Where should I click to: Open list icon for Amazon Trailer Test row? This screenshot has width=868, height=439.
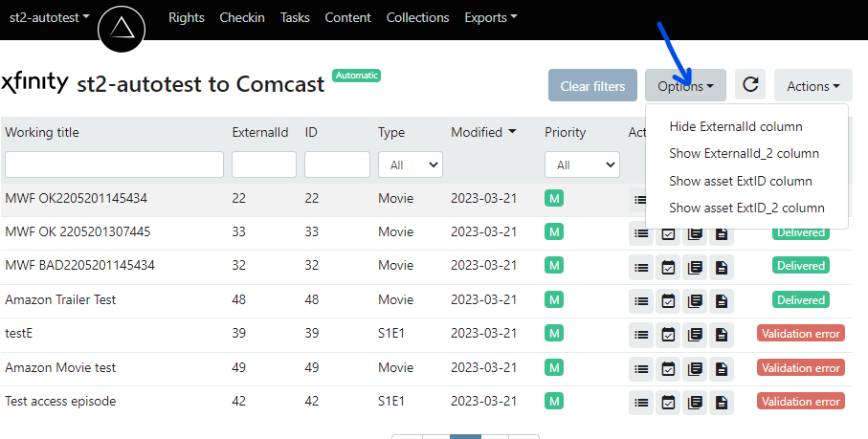tap(641, 300)
